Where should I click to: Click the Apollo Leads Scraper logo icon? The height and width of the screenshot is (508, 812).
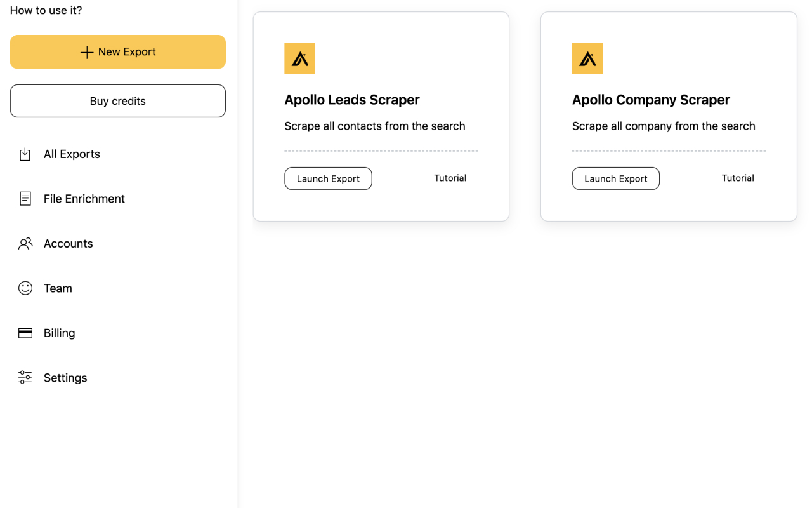coord(299,58)
